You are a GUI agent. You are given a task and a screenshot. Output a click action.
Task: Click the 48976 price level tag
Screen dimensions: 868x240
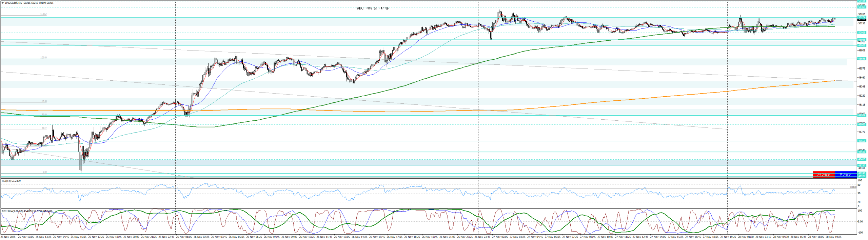pyautogui.click(x=862, y=115)
